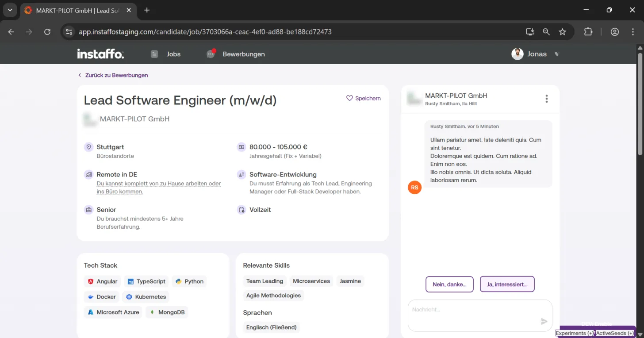
Task: Select the Python tech stack chip
Action: coord(189,281)
